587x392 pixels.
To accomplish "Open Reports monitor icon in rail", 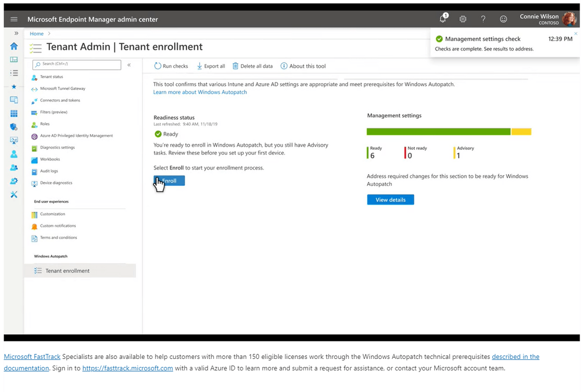I will coord(14,140).
